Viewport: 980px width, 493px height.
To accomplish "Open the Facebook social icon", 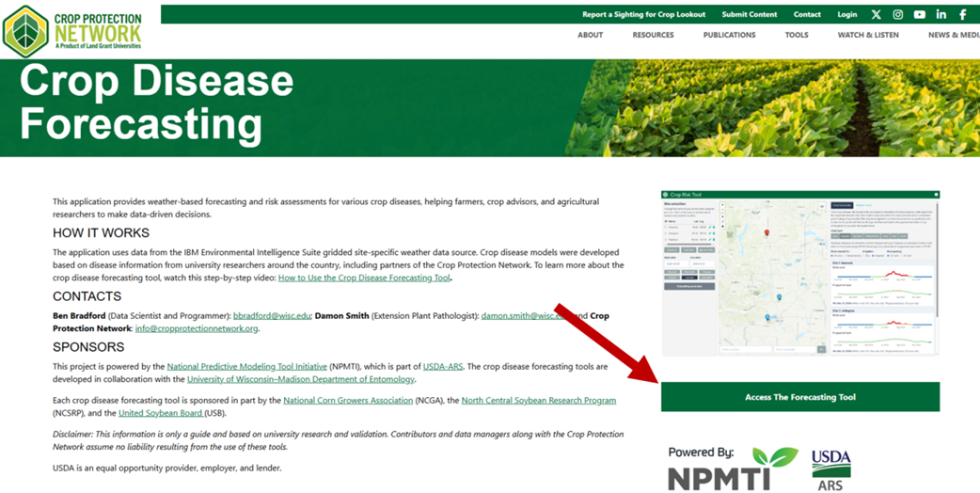I will (962, 14).
